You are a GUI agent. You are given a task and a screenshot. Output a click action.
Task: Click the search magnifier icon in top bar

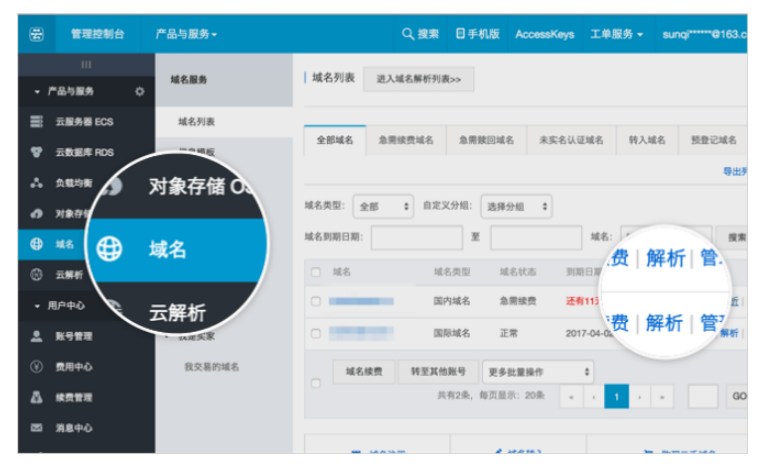pyautogui.click(x=408, y=34)
